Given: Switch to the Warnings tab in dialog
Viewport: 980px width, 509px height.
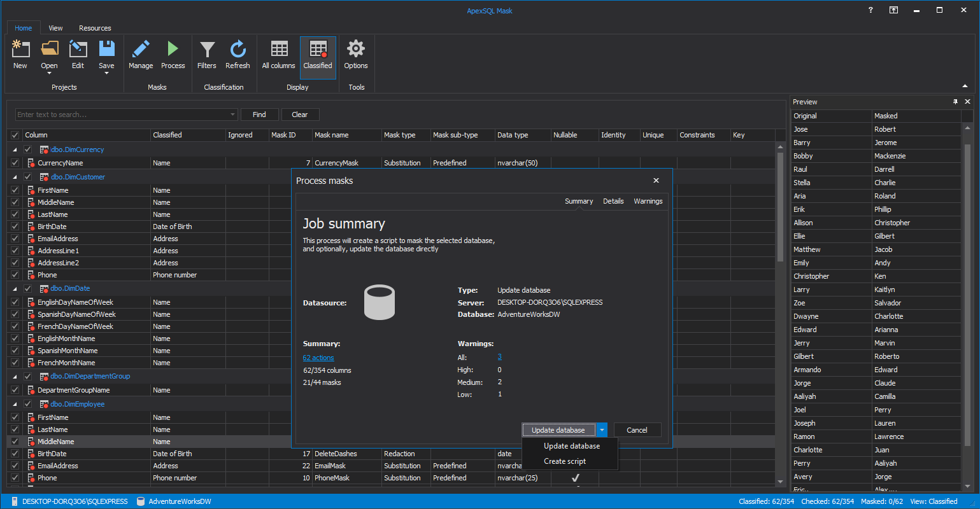Looking at the screenshot, I should 648,201.
